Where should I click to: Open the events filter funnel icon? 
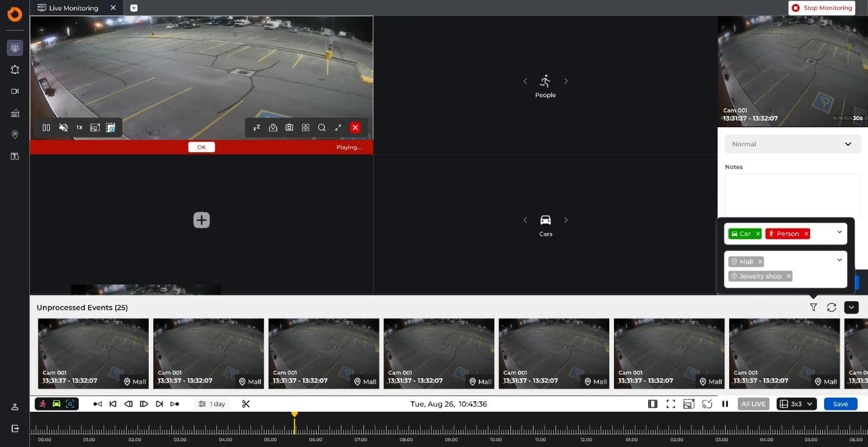[x=813, y=308]
